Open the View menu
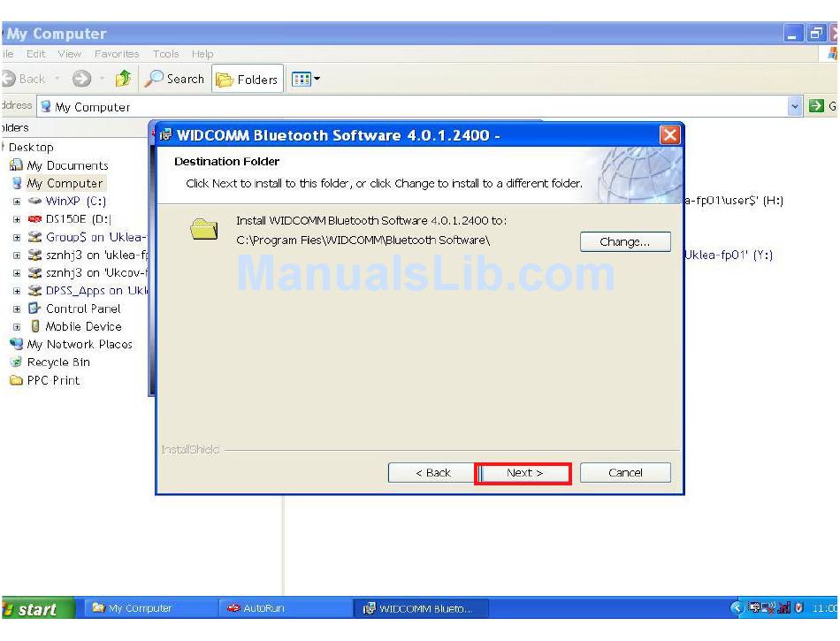 [x=70, y=54]
